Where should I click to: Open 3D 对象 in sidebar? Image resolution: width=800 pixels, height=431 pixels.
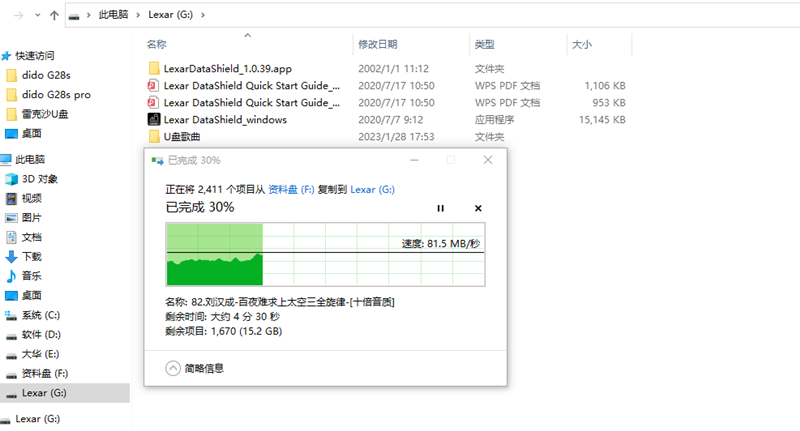coord(39,179)
